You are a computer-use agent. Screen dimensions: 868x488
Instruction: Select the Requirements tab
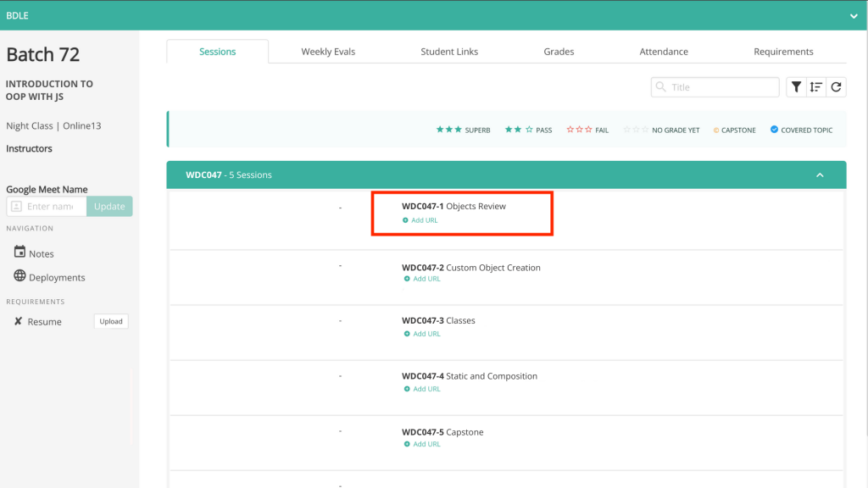tap(783, 52)
